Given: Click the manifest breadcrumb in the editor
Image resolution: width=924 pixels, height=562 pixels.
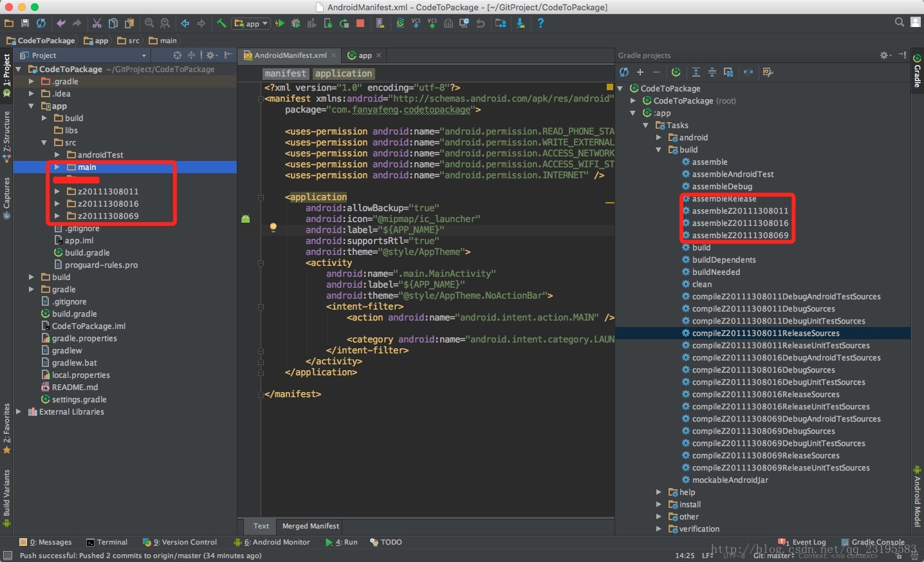Looking at the screenshot, I should tap(286, 73).
